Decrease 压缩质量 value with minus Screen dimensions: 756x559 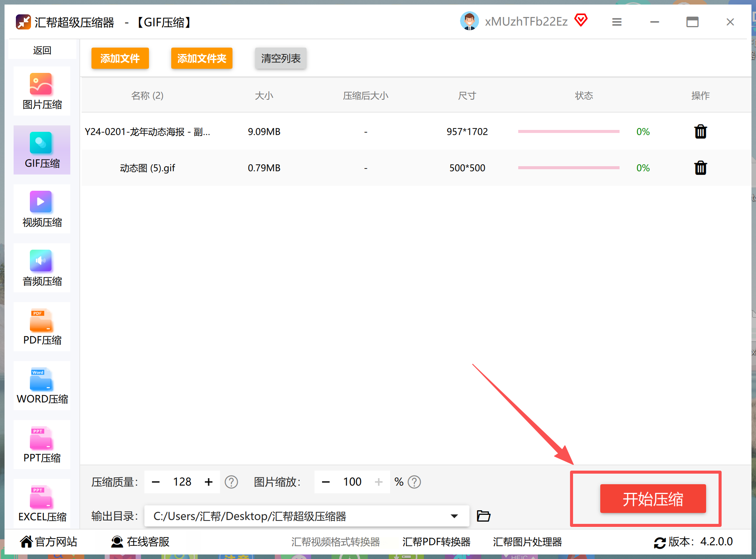155,482
